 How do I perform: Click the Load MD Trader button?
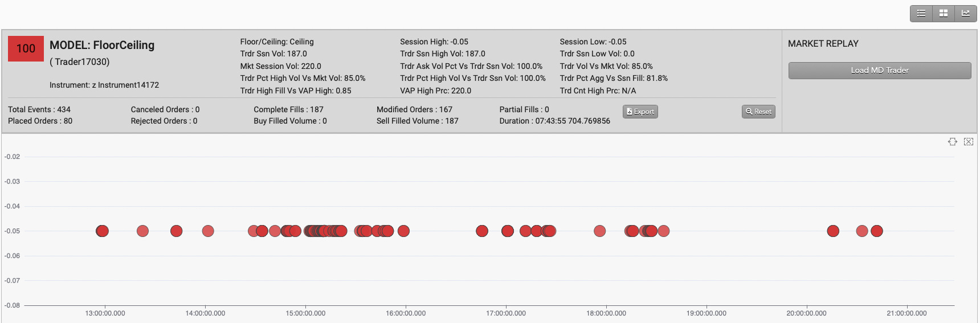tap(880, 71)
